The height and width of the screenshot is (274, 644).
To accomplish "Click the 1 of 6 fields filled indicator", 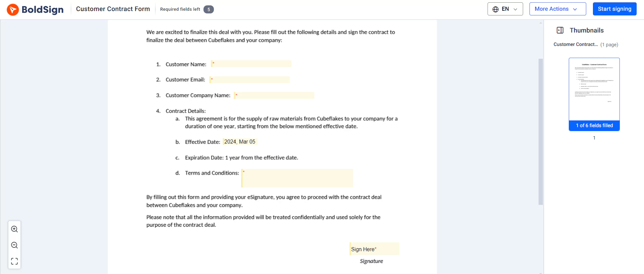I will click(x=594, y=125).
